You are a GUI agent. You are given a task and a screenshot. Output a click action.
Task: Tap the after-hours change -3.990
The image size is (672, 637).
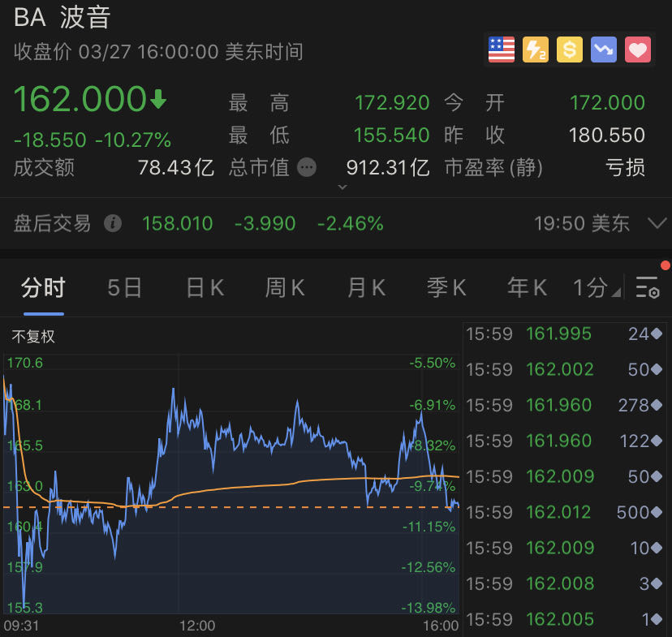click(265, 223)
